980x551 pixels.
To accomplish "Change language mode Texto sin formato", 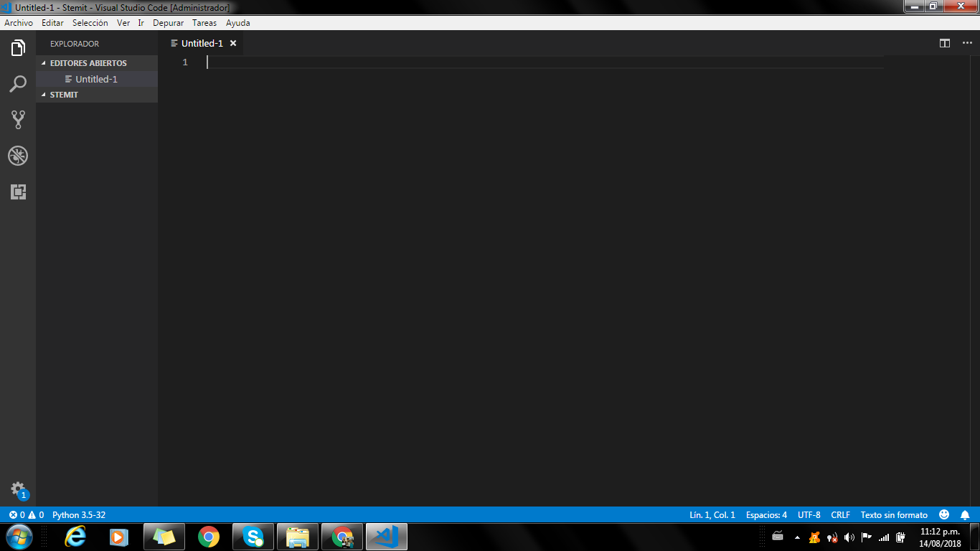I will coord(894,515).
